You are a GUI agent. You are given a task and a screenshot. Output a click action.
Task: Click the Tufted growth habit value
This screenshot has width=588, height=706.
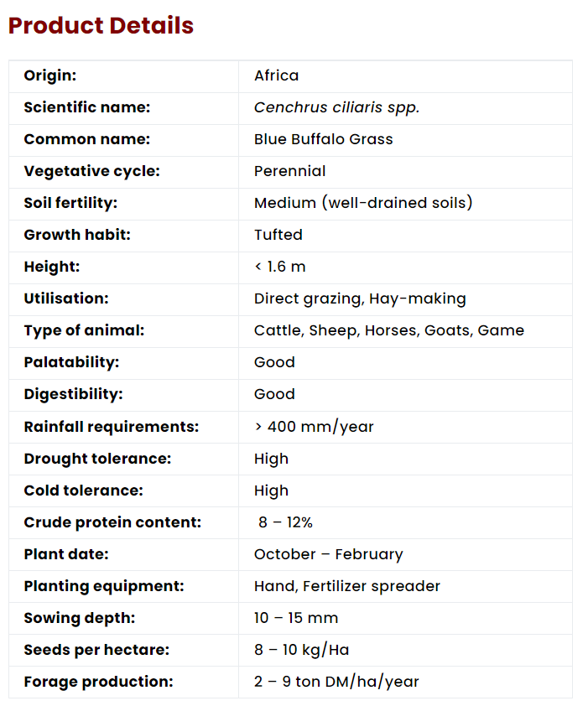coord(278,235)
